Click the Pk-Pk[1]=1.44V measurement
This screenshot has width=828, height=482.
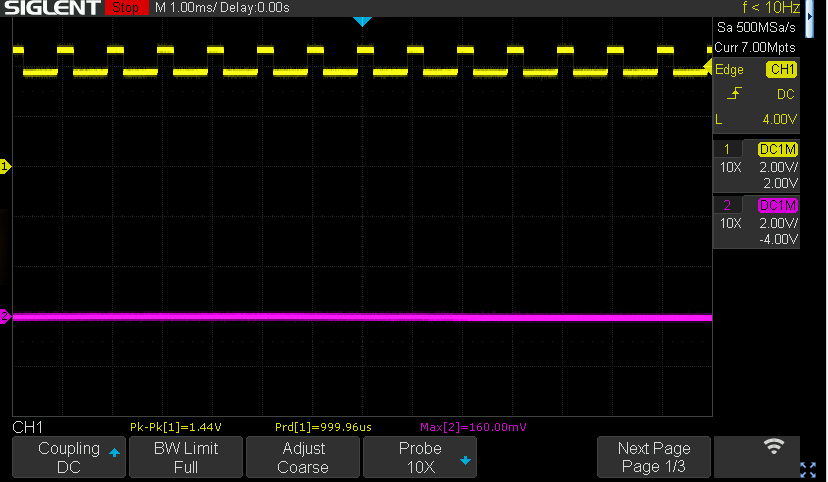(176, 427)
